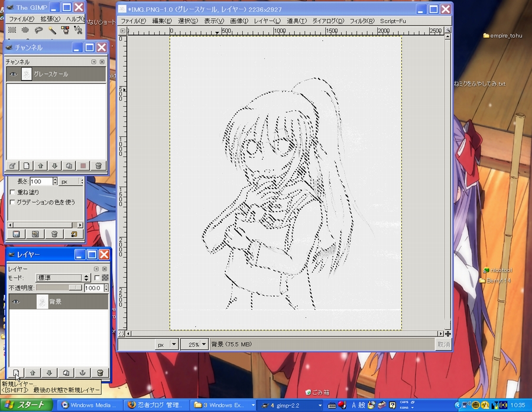
Task: Toggle visibility eye of 背景 layer
Action: (x=15, y=301)
